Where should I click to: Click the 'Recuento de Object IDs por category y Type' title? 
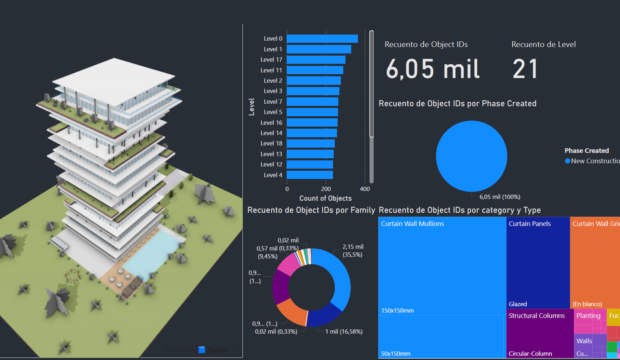pos(459,210)
